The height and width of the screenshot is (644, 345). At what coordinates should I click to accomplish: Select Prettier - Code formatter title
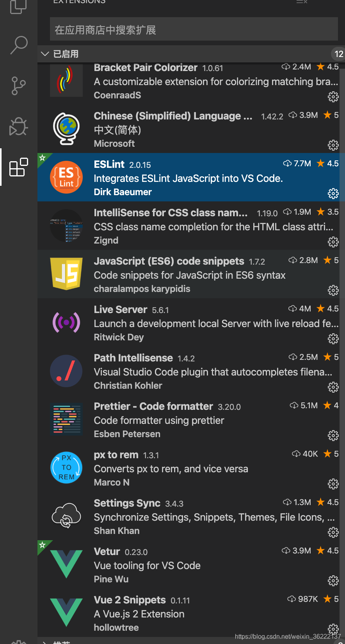[153, 406]
